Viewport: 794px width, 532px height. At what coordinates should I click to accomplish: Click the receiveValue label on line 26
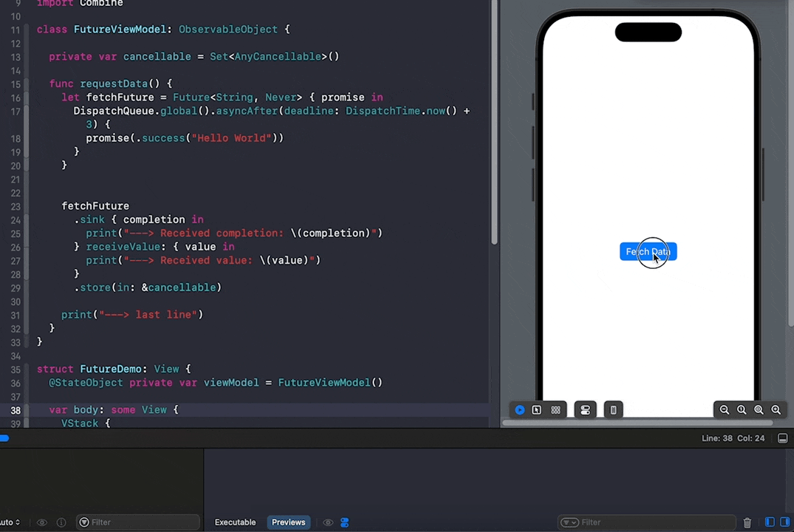coord(123,247)
